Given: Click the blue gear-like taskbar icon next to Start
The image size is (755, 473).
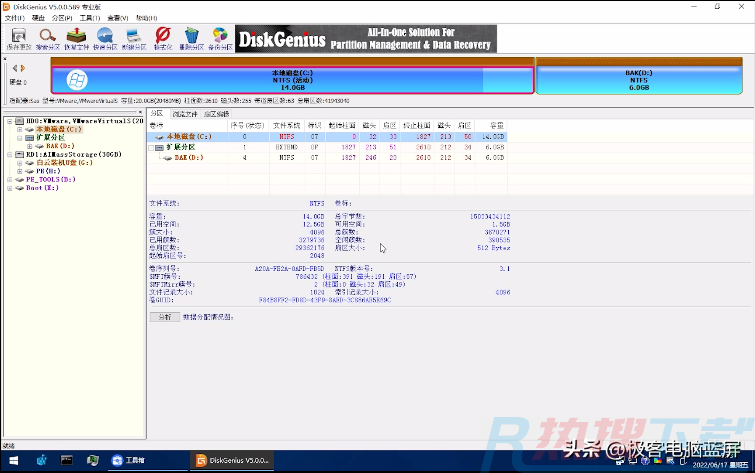Looking at the screenshot, I should pos(41,460).
